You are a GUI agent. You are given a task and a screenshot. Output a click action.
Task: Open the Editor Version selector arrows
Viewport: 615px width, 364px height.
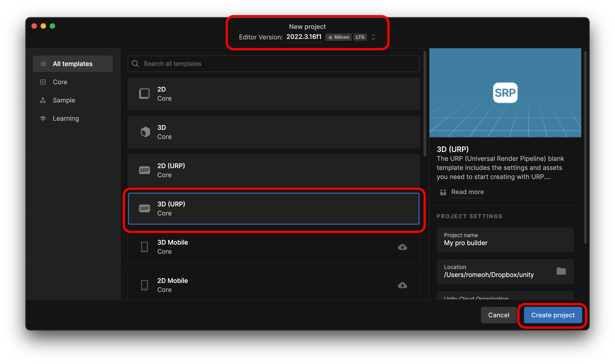click(x=373, y=37)
